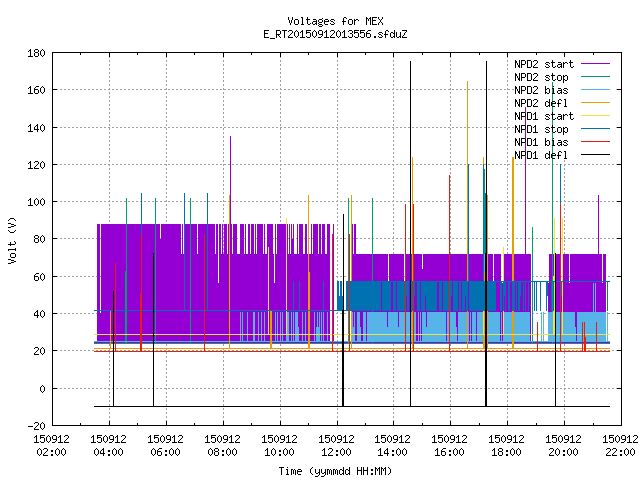
Task: Click the y-axis label 'Volt (V)'
Action: click(x=13, y=240)
